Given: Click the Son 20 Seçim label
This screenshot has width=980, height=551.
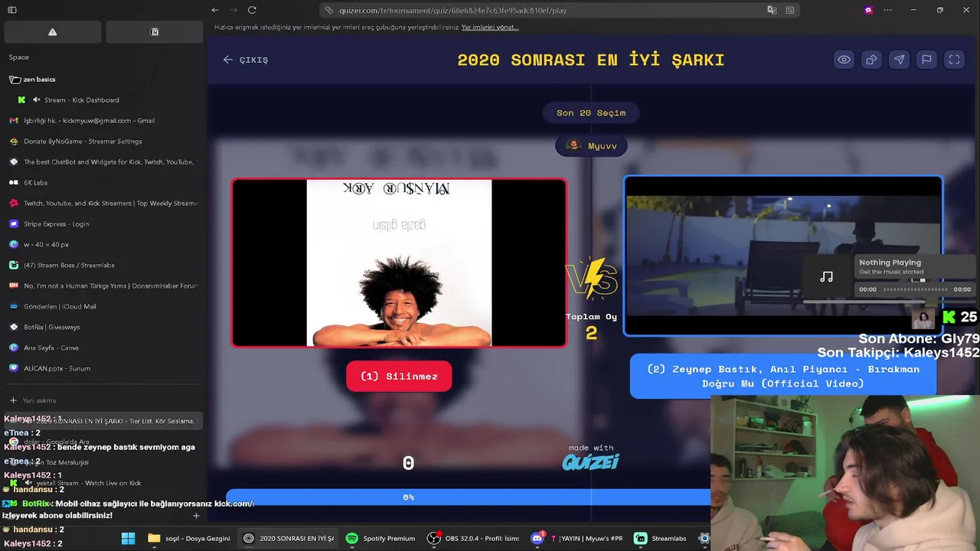Looking at the screenshot, I should pos(591,112).
